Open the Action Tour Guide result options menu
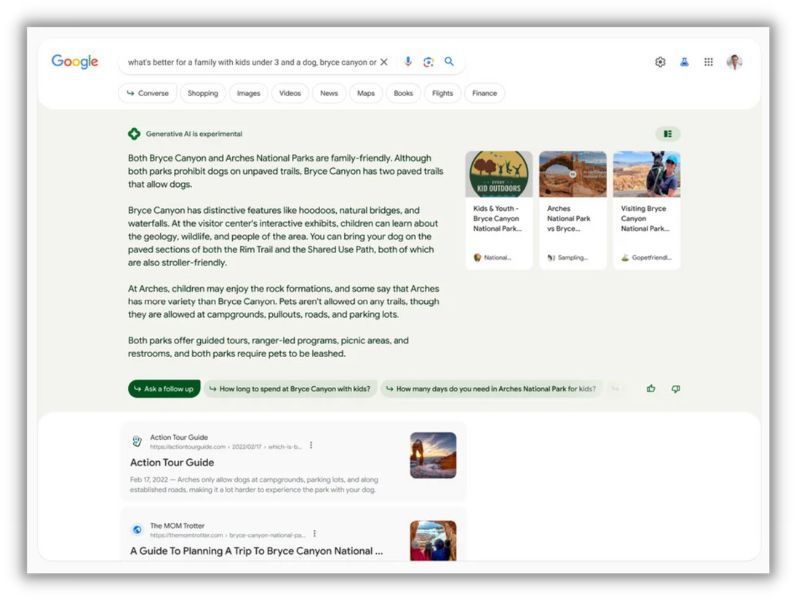Screen dimensions: 799x600 point(311,445)
